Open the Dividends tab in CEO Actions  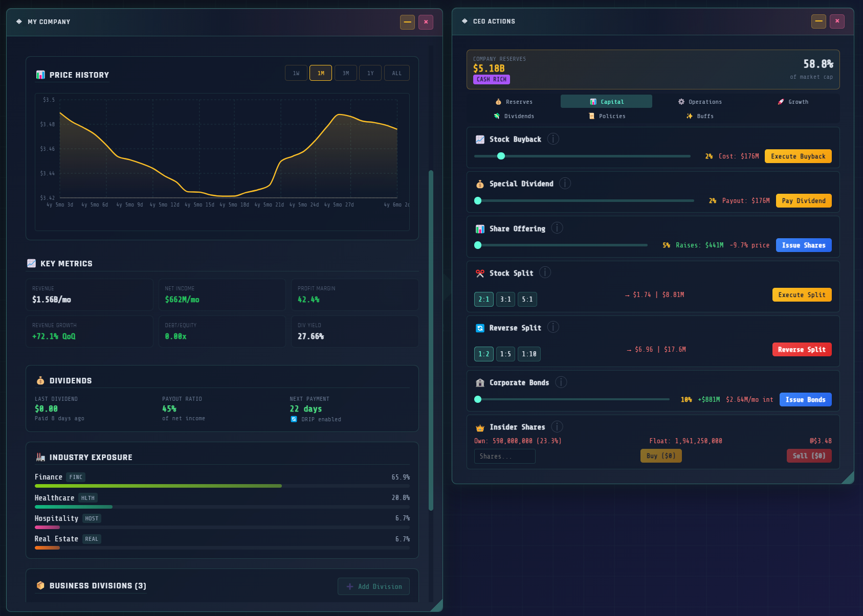514,116
